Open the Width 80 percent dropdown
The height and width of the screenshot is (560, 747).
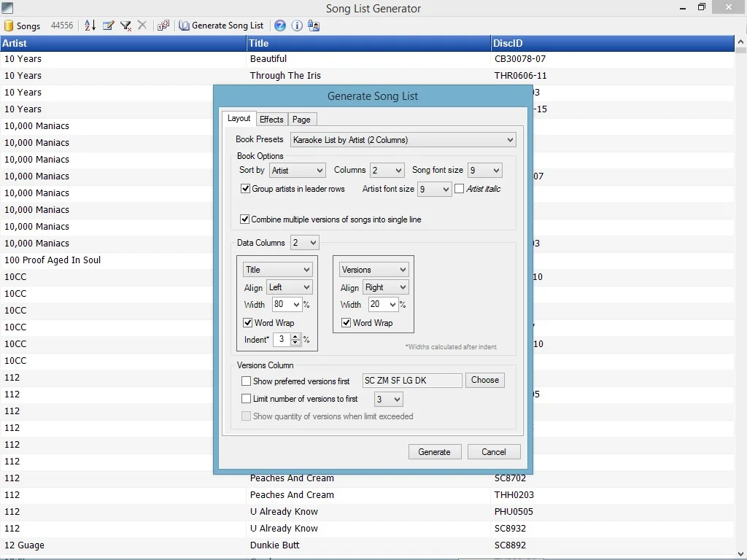tap(287, 304)
